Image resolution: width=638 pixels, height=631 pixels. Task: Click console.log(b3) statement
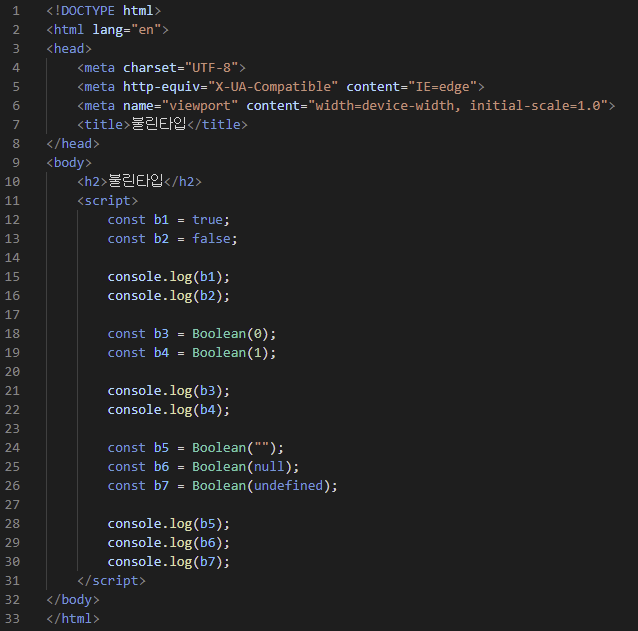pyautogui.click(x=169, y=391)
